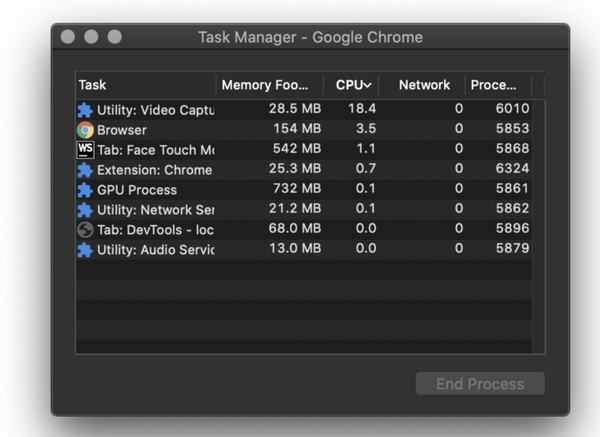Click the globe icon beside Tab: DevTools
Screen dimensions: 600x437
coord(85,230)
